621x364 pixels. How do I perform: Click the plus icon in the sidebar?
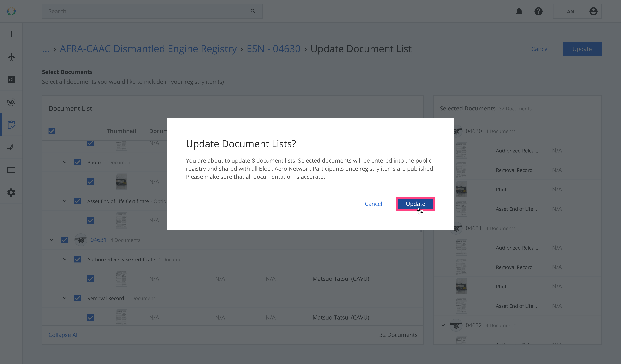point(11,34)
